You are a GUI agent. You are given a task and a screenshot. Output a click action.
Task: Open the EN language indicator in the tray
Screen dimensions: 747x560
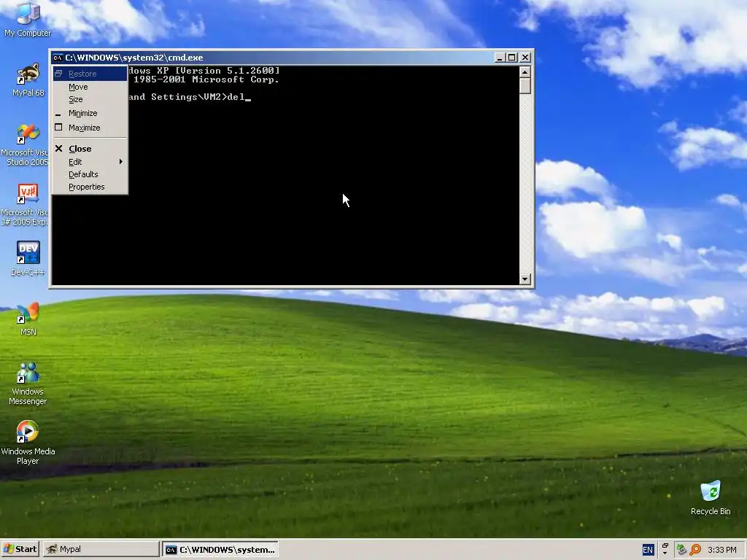(x=648, y=550)
